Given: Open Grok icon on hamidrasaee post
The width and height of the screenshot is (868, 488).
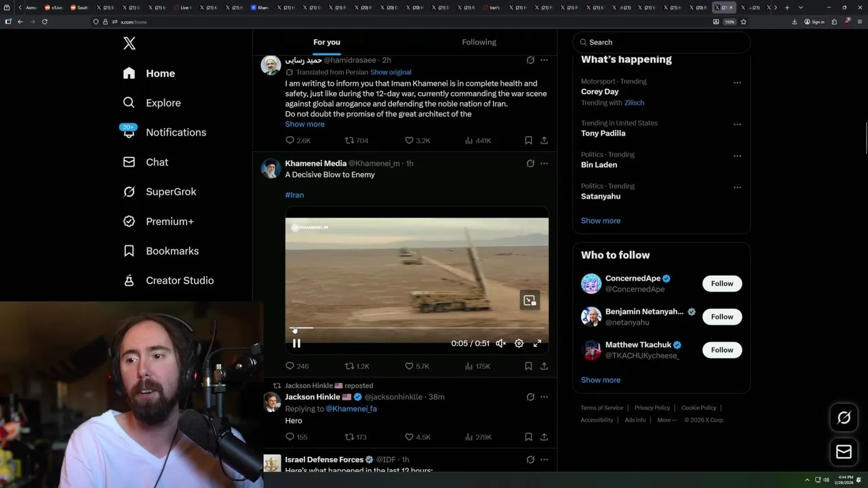Looking at the screenshot, I should [x=530, y=60].
